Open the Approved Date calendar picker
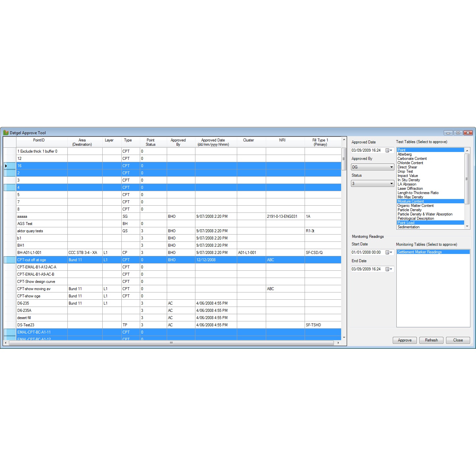 pos(389,150)
